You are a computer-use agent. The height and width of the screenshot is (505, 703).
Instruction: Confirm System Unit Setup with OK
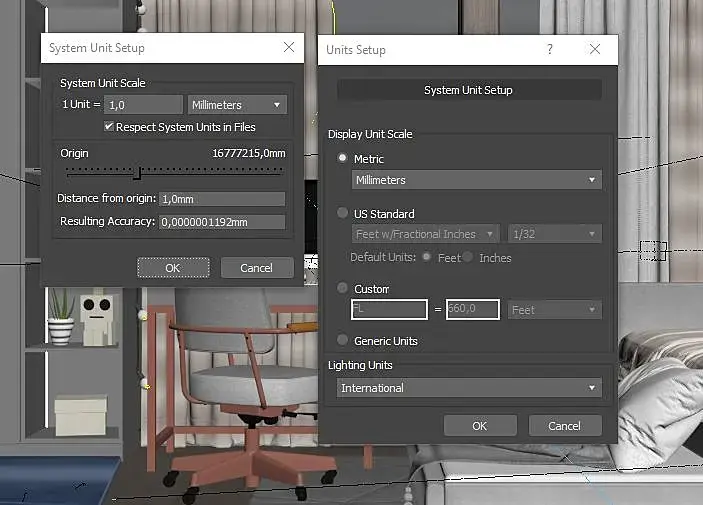coord(173,268)
